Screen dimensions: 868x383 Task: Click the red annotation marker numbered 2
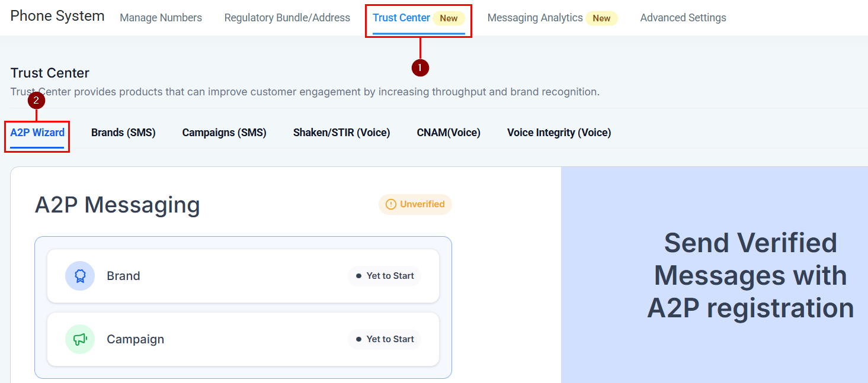coord(36,101)
